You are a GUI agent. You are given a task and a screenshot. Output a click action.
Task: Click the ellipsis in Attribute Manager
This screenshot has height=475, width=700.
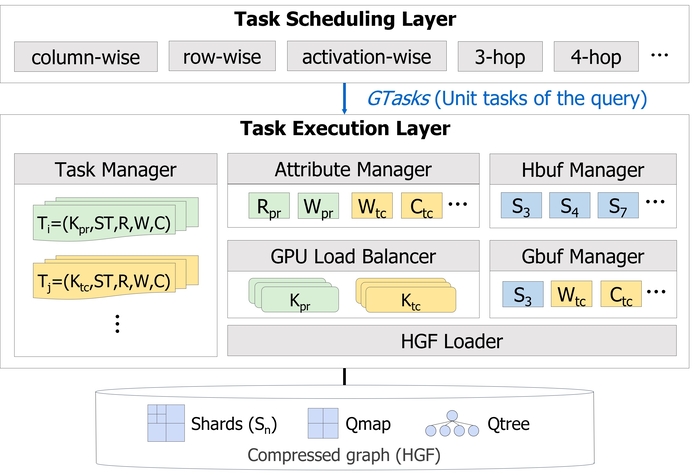[x=459, y=208]
